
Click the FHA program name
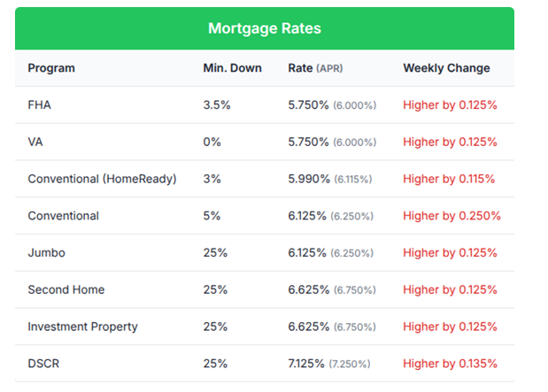[x=40, y=105]
